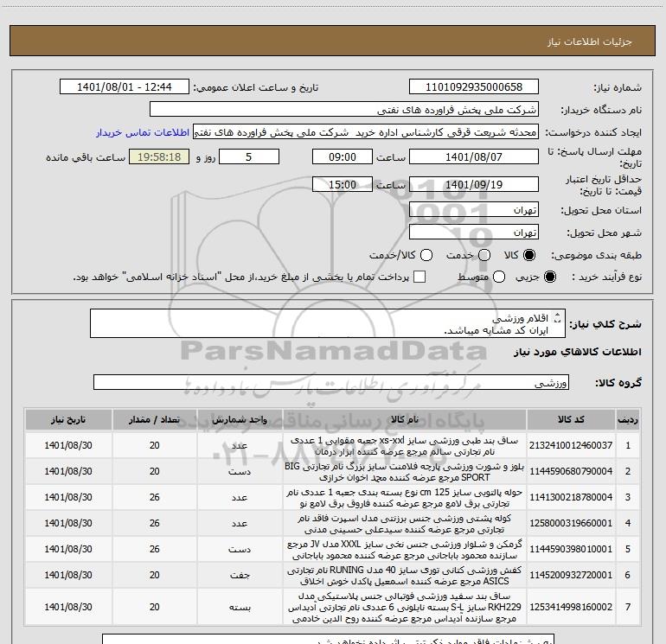Viewport: 666px width, 644px height.
Task: Click goods group field ورزشی
Action: [331, 382]
